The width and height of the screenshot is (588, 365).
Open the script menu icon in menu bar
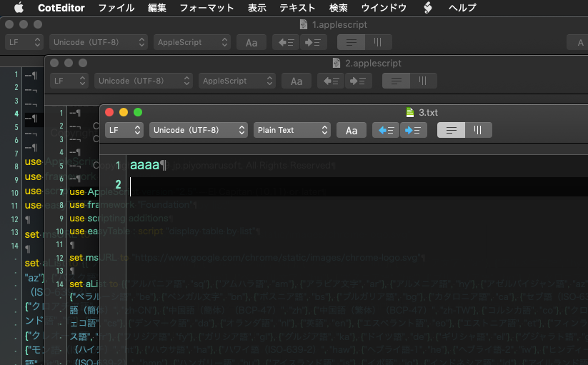(427, 7)
